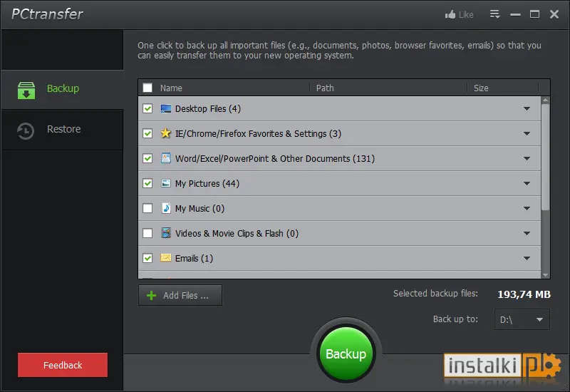Select Videos & Movie Clips & Flash (0) label
570x392 pixels.
(237, 234)
